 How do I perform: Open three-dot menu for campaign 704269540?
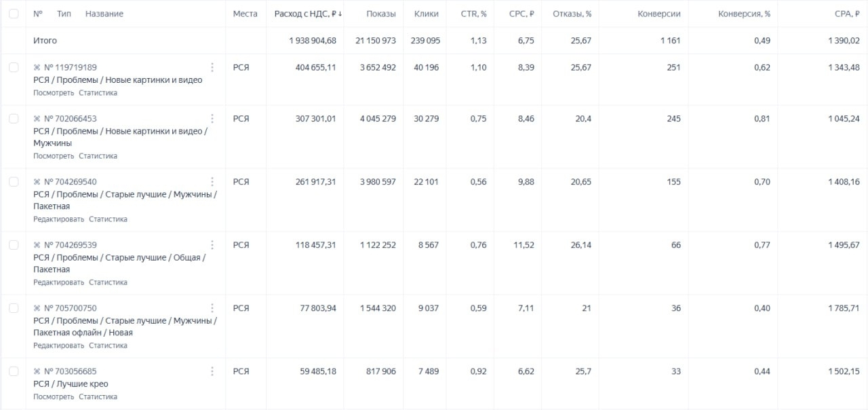[x=212, y=181]
